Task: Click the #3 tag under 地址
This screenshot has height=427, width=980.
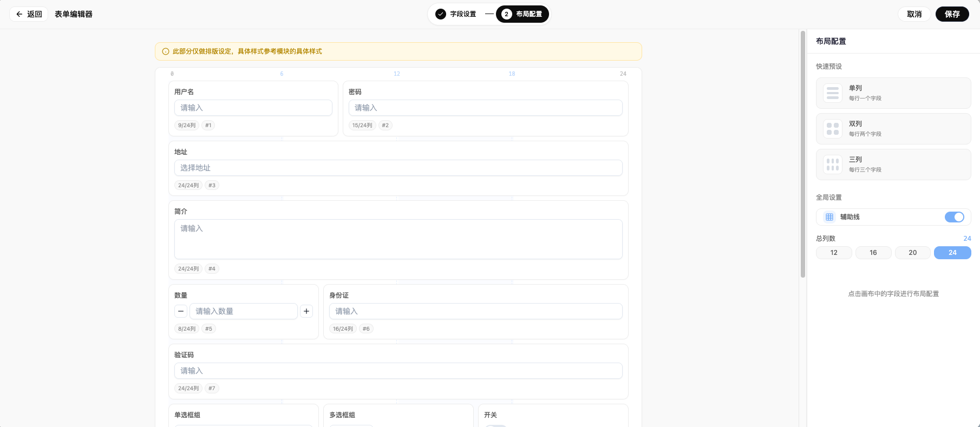Action: [212, 186]
